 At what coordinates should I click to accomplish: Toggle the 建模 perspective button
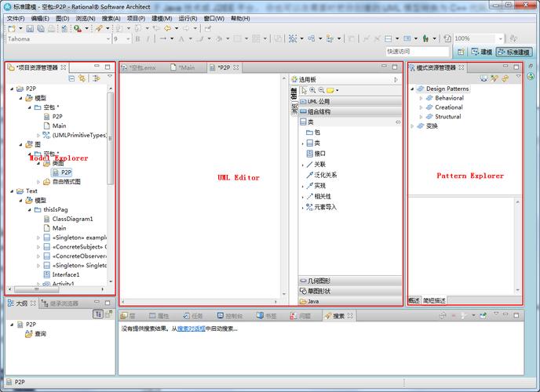pos(482,52)
